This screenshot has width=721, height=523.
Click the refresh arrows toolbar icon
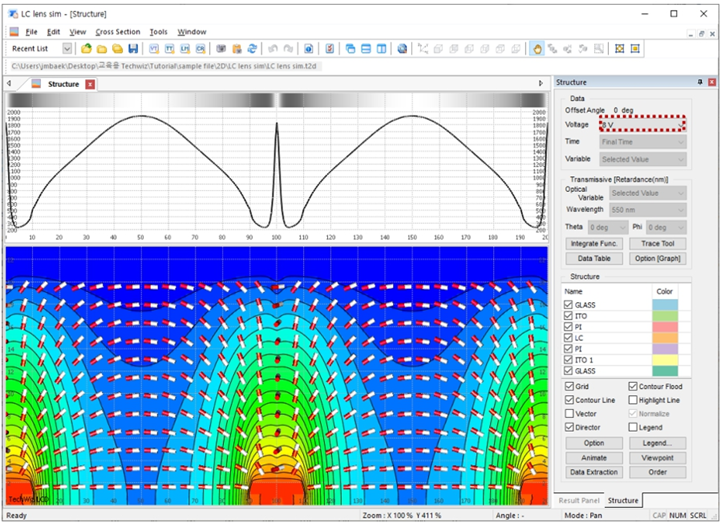(252, 49)
